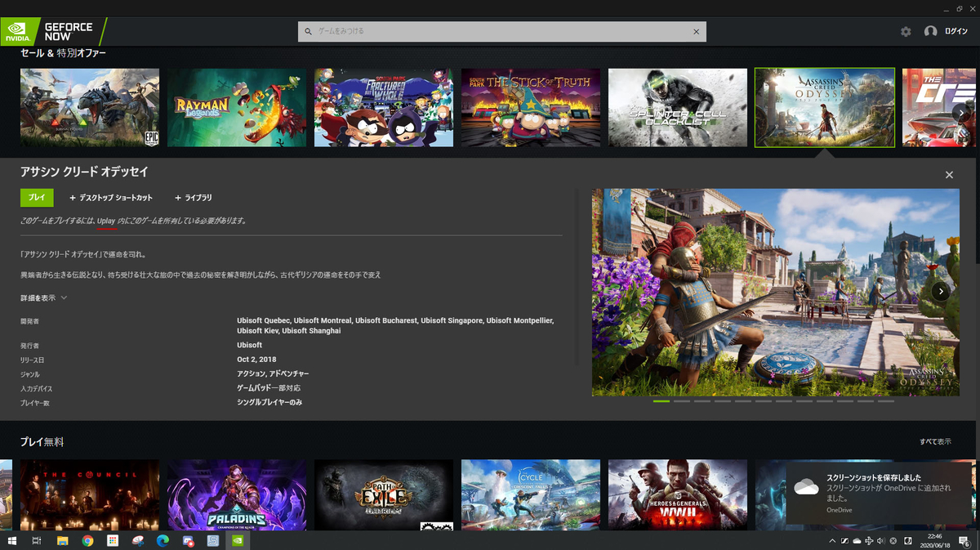The image size is (980, 550).
Task: Click the search magnifier icon
Action: [308, 31]
